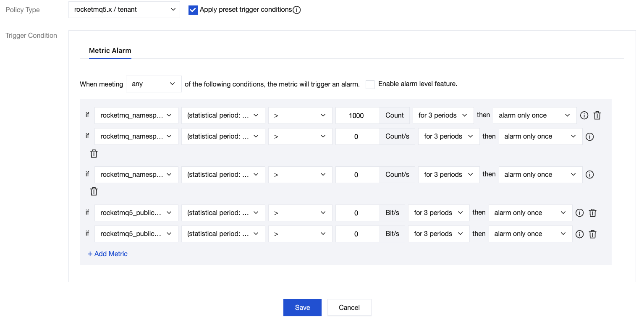Click the Cancel button
Viewport: 644px width, 320px height.
tap(349, 307)
